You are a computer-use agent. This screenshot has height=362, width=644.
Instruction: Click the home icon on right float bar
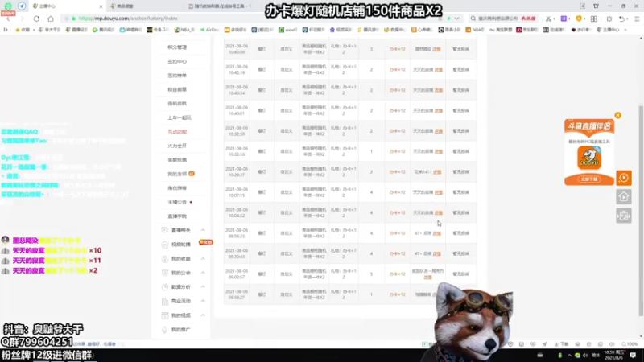click(623, 197)
